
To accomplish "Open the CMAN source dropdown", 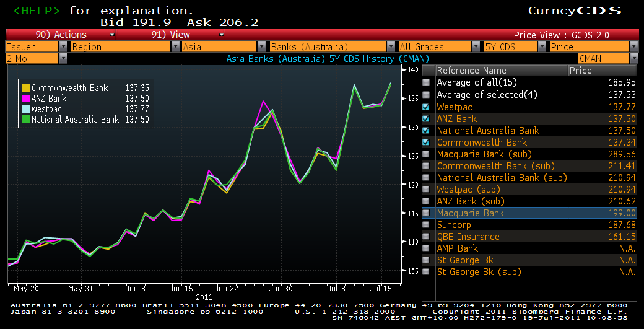I will (x=633, y=58).
